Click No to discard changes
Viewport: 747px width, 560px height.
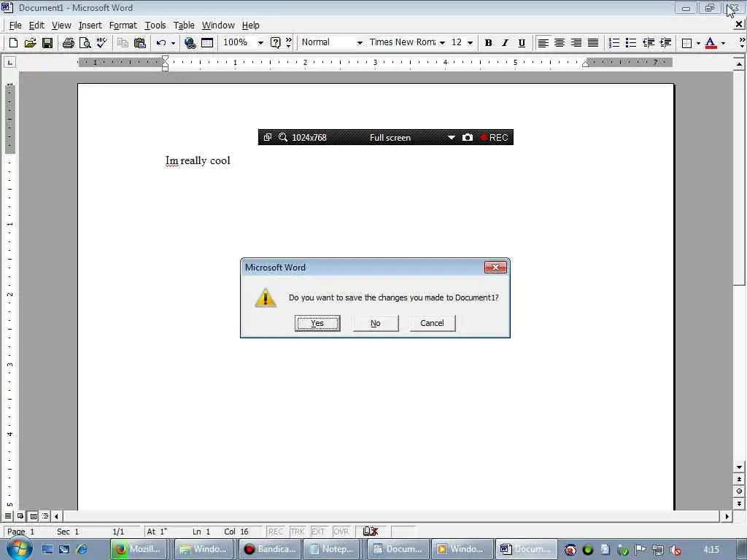click(x=376, y=323)
